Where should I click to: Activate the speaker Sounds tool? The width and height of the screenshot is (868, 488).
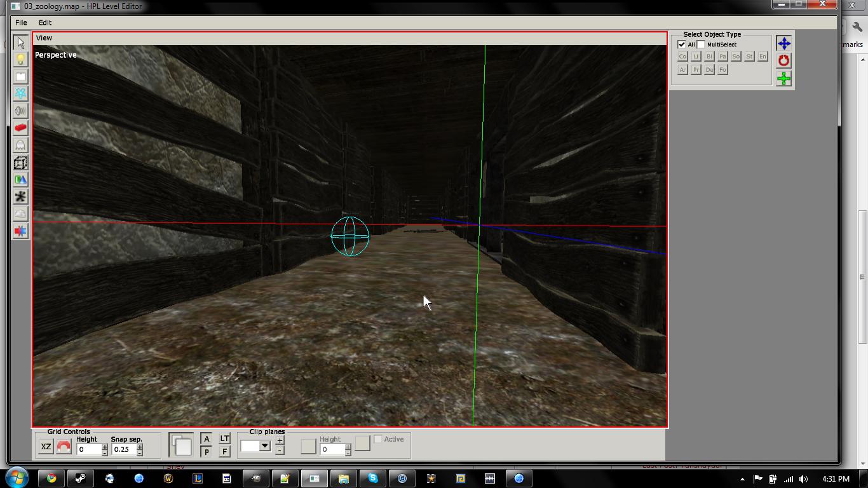click(20, 111)
